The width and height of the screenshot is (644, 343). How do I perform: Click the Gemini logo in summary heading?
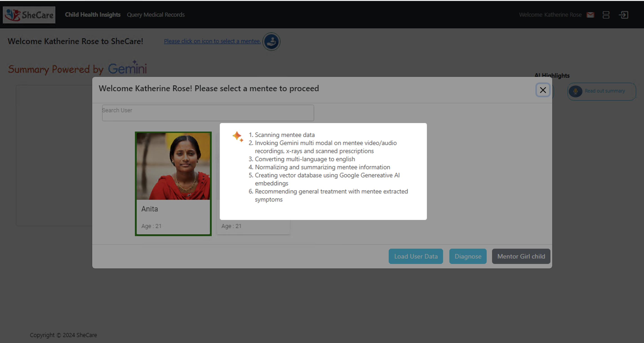(x=127, y=68)
